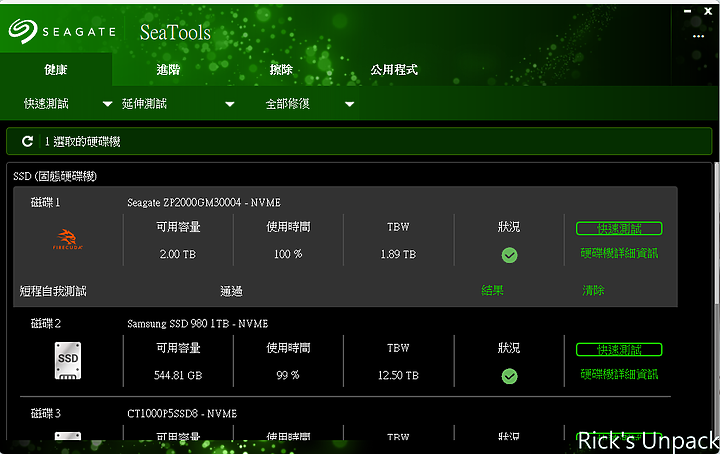Click the 12.50 TB TBW value
Viewport: 720px width, 454px height.
(398, 376)
